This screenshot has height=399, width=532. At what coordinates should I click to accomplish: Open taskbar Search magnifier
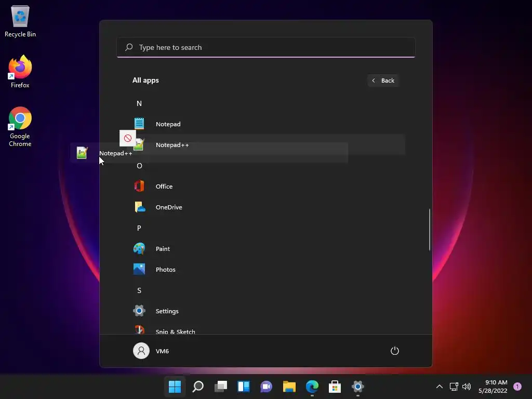pos(198,387)
